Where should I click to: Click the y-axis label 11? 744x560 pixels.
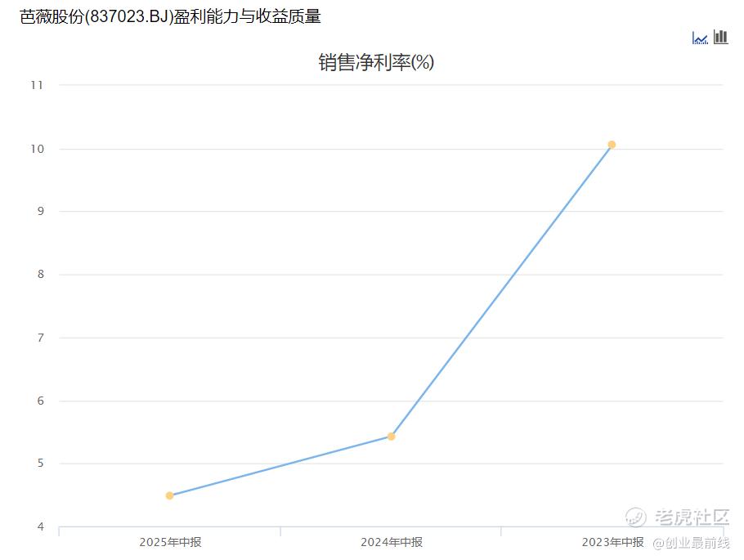click(x=37, y=85)
